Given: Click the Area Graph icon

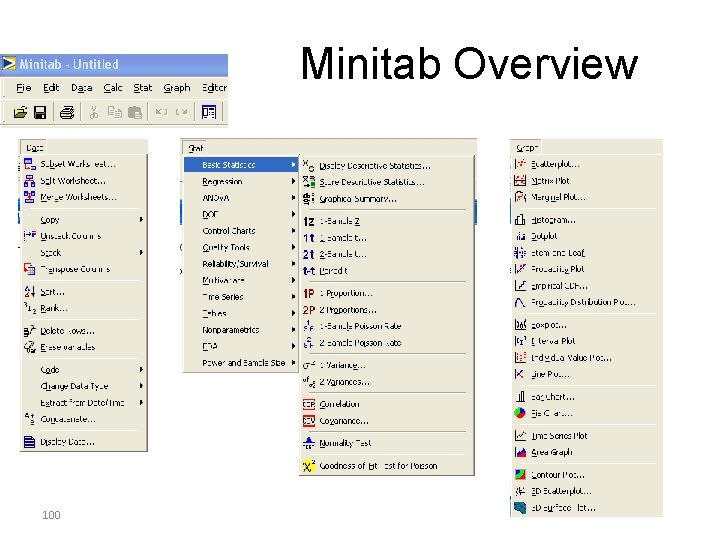Looking at the screenshot, I should coord(520,452).
